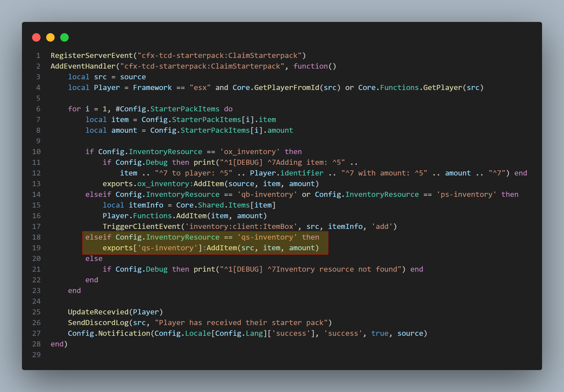Image resolution: width=564 pixels, height=392 pixels.
Task: Click 'ox_inventory' string in if condition
Action: [250, 152]
